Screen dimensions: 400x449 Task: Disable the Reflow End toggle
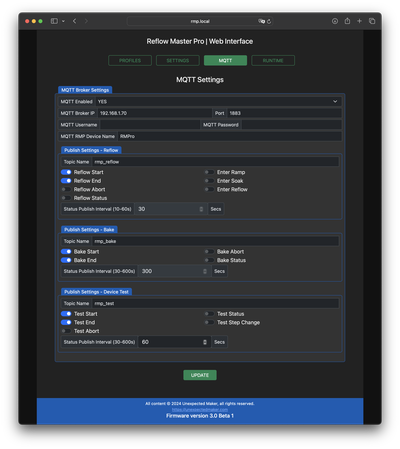(66, 181)
